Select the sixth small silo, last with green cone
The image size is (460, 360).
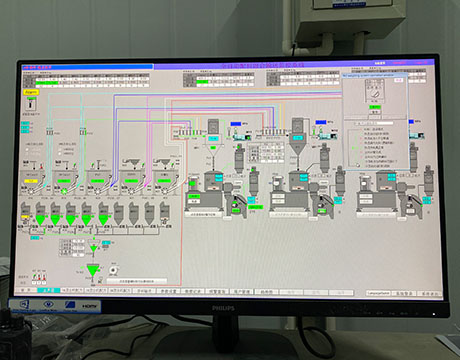coord(104,213)
